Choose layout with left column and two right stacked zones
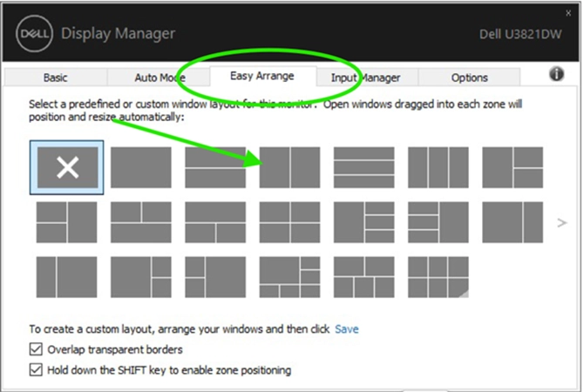The width and height of the screenshot is (584, 392). (x=513, y=167)
